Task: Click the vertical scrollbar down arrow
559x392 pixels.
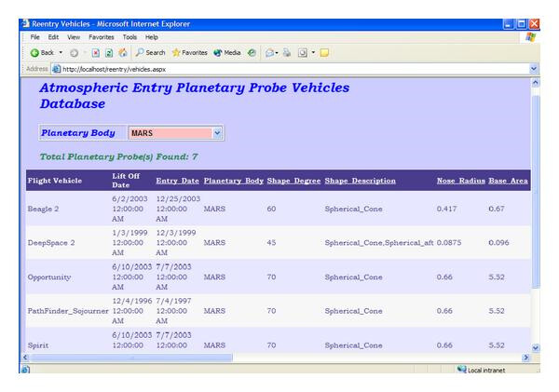Action: [x=536, y=348]
